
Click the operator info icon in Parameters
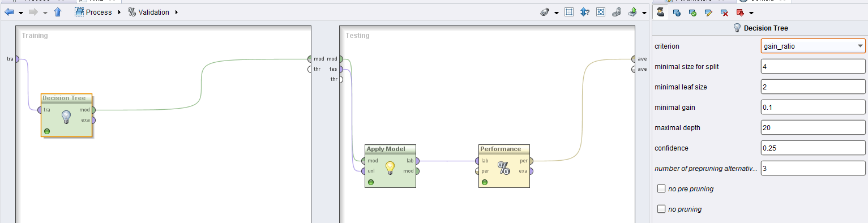pos(677,12)
